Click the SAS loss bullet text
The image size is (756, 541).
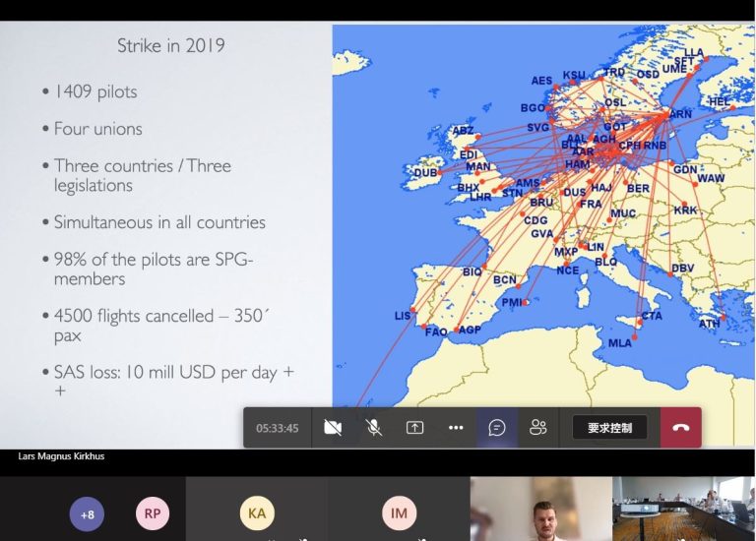click(173, 381)
